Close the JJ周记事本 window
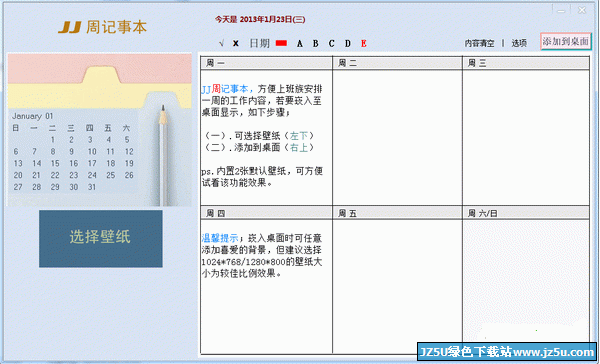This screenshot has width=600, height=364. [582, 10]
